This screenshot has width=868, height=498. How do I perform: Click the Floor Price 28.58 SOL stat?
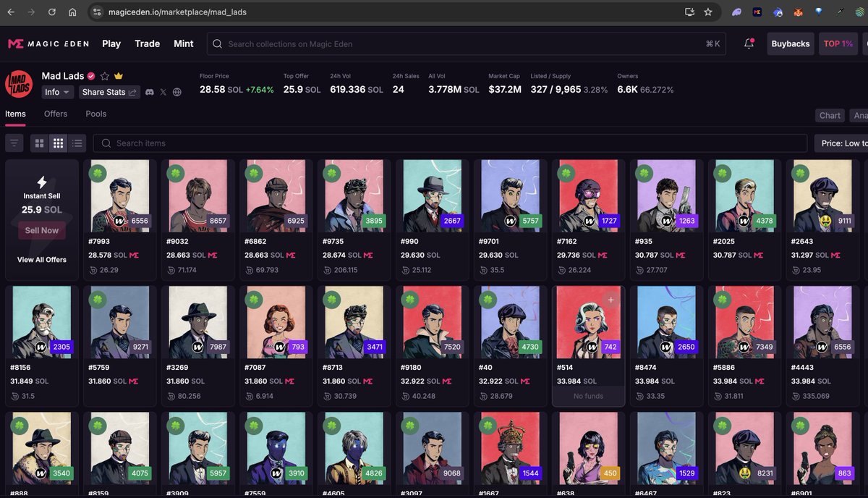coord(237,85)
